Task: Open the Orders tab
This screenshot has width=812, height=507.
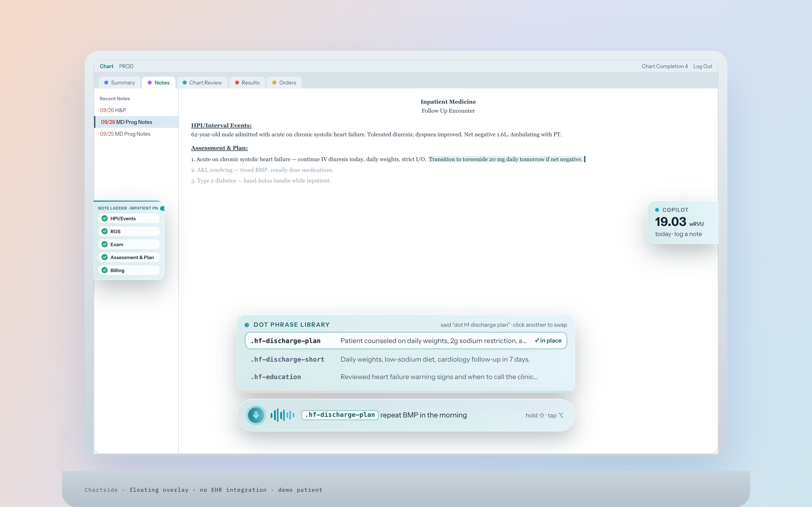Action: [x=284, y=83]
